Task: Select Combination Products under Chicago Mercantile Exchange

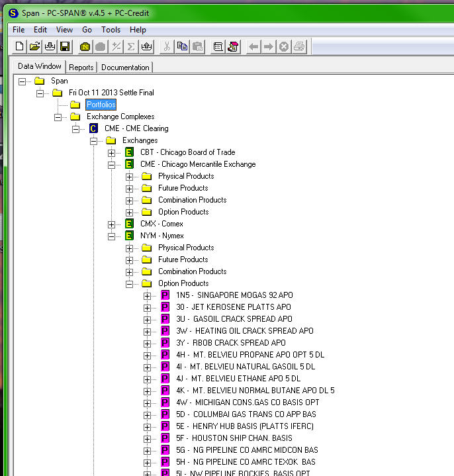Action: point(193,200)
